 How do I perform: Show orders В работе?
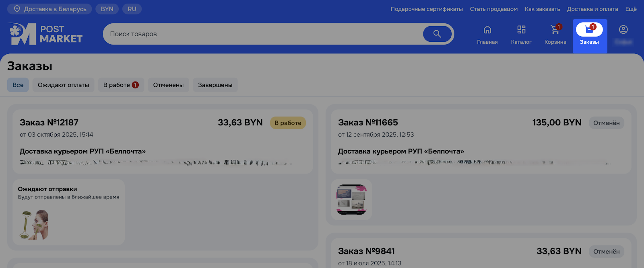121,85
